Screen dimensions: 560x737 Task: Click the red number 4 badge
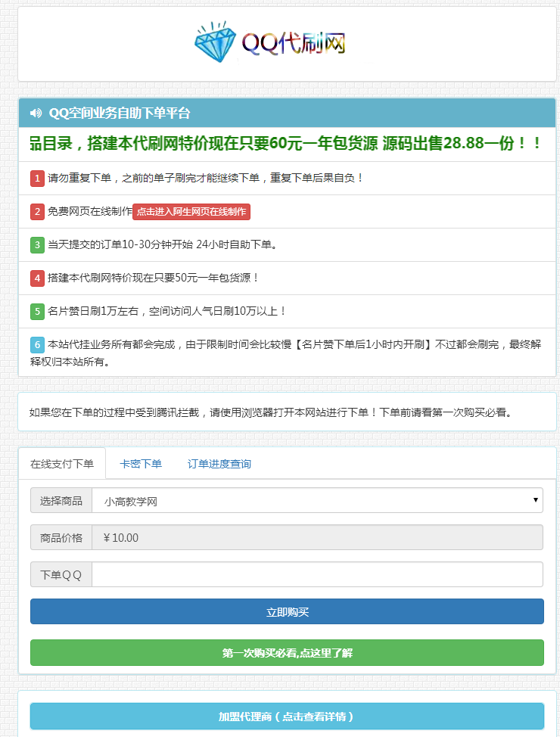pos(37,278)
